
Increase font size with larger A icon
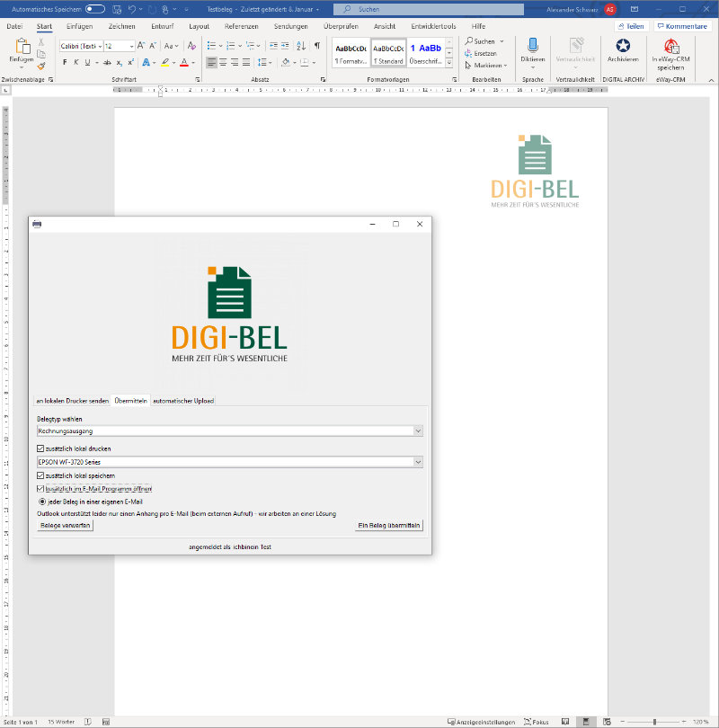click(141, 46)
